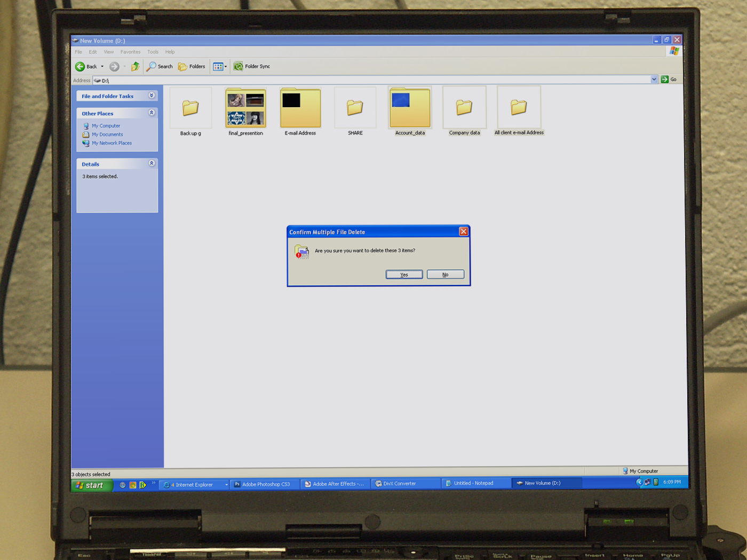Open the Tools menu

(153, 52)
